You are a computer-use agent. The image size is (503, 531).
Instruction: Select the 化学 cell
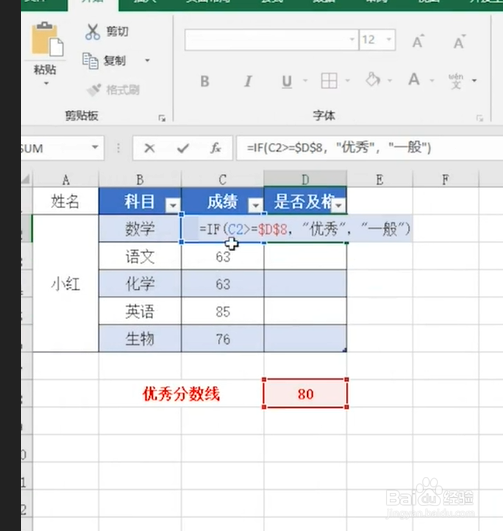click(x=140, y=284)
